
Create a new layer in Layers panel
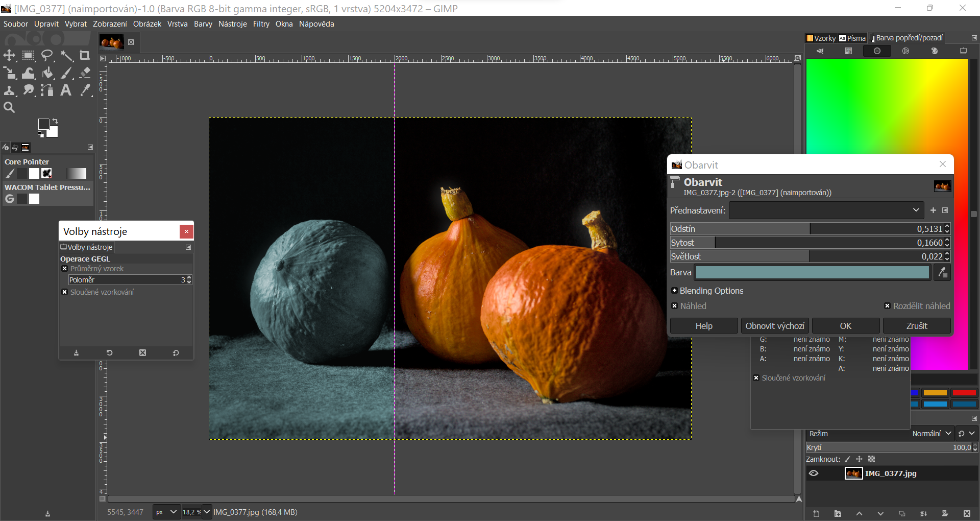[816, 513]
